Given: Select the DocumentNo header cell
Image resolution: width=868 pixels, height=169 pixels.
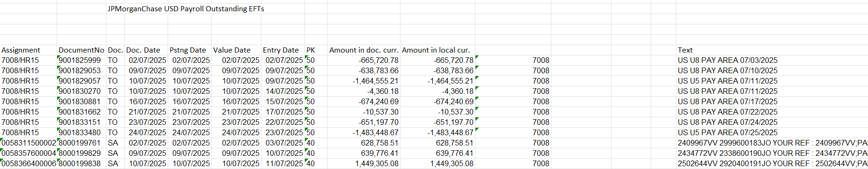Looking at the screenshot, I should 82,50.
